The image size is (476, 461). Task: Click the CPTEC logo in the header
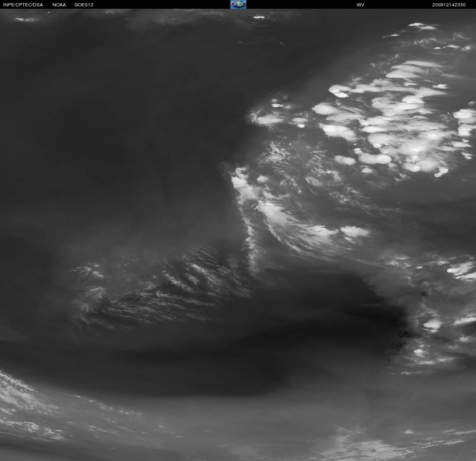(238, 4)
